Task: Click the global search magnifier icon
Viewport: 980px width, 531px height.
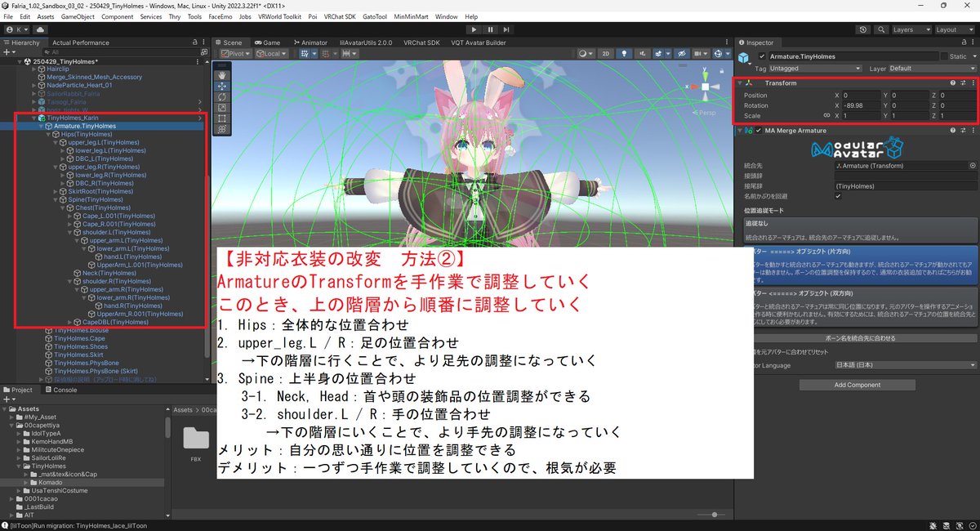Action: [x=880, y=29]
